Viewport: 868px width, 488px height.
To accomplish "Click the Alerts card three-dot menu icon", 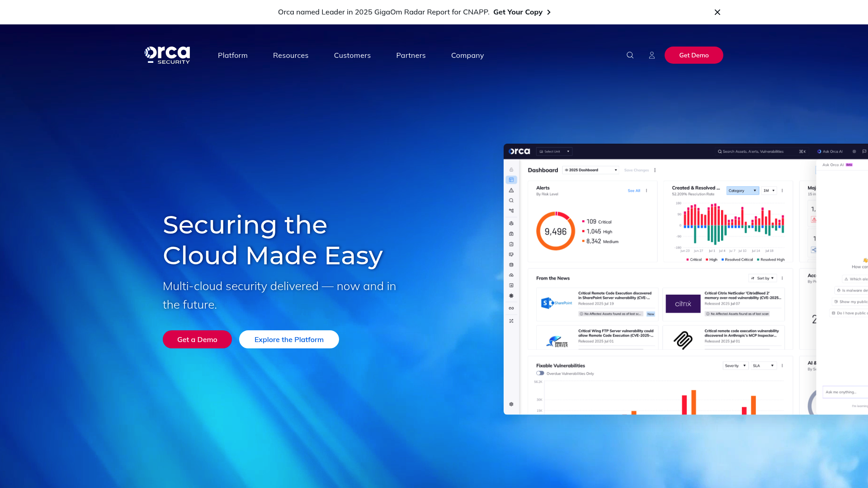I will coord(646,191).
